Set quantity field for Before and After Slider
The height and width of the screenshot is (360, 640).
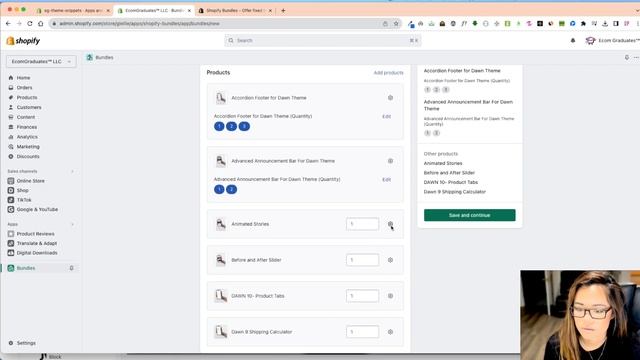(x=362, y=260)
